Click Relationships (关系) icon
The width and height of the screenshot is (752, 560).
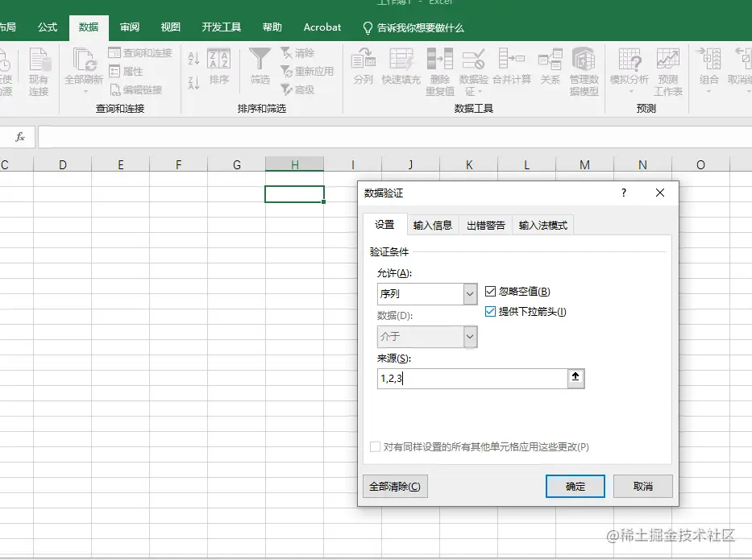tap(550, 66)
